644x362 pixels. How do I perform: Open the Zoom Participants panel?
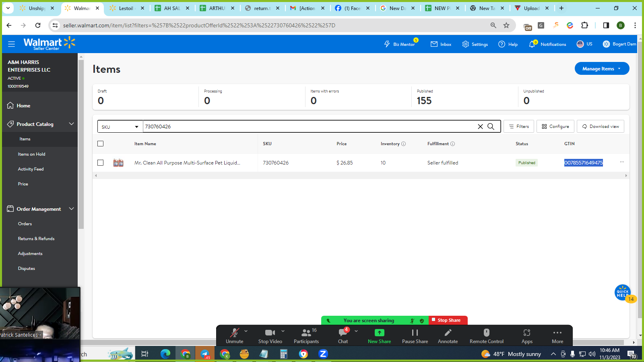tap(306, 336)
